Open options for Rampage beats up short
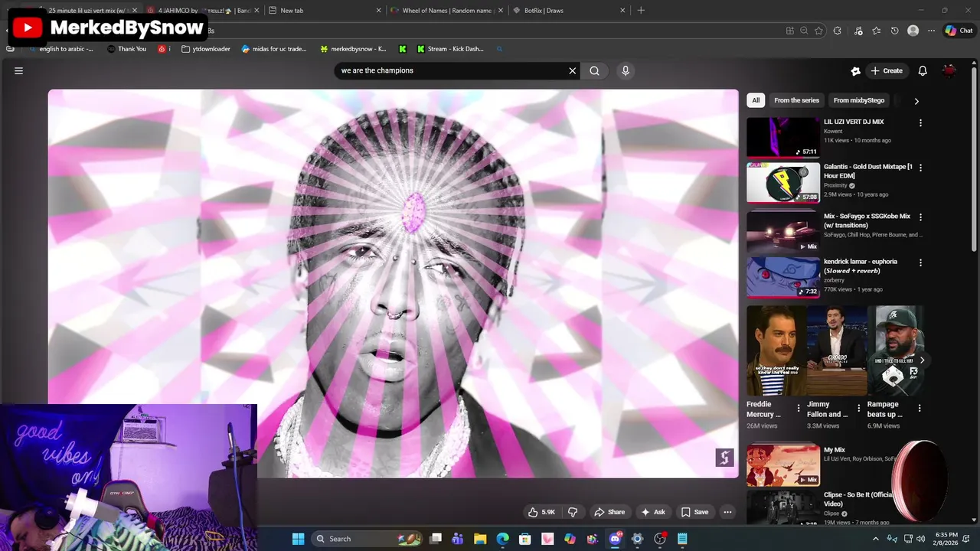 [920, 408]
